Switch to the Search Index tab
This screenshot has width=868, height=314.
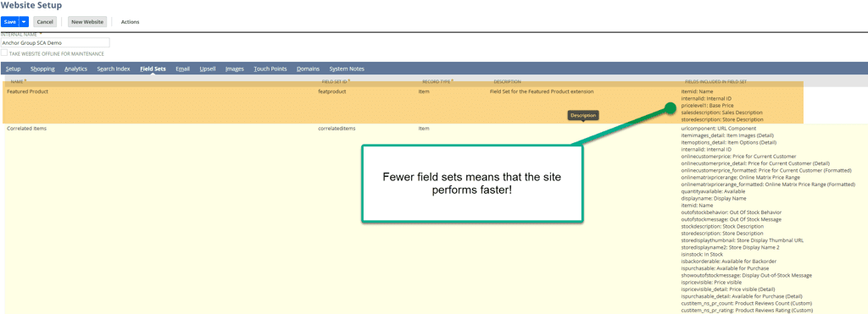[x=114, y=69]
